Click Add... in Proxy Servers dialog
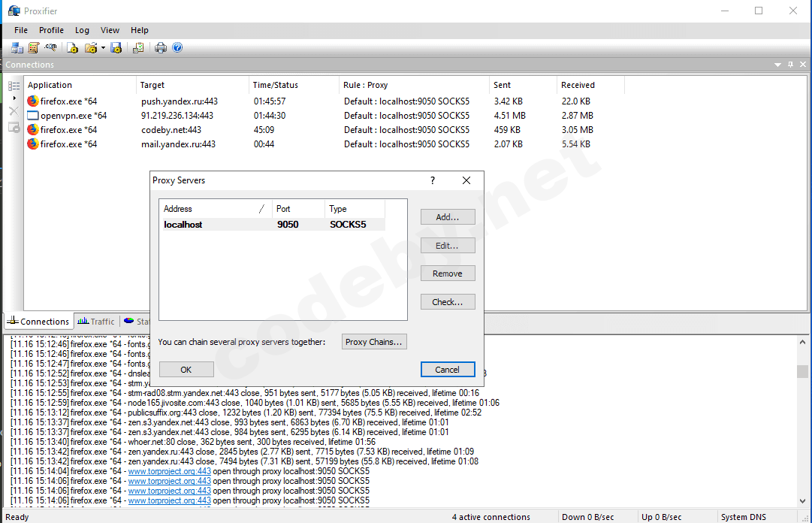This screenshot has width=812, height=523. point(448,217)
